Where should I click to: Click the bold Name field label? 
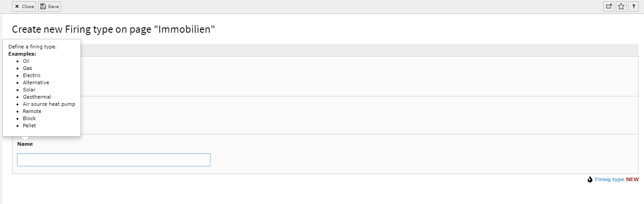coord(25,144)
